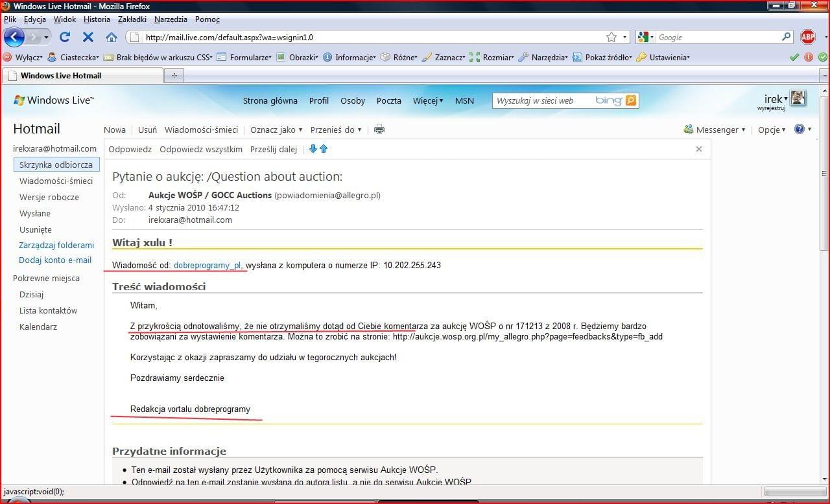Open the Zakładki menu
Image resolution: width=830 pixels, height=504 pixels.
132,19
